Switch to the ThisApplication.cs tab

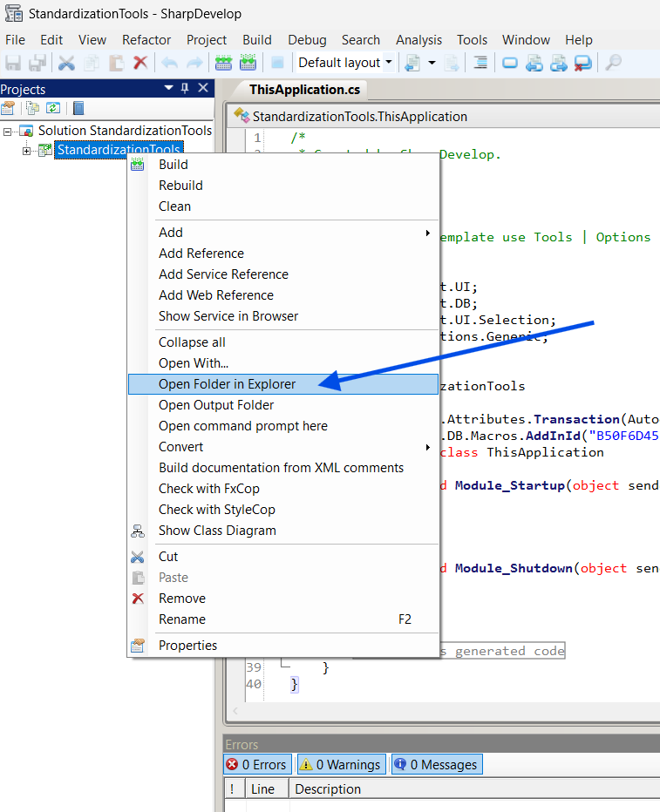tap(304, 90)
